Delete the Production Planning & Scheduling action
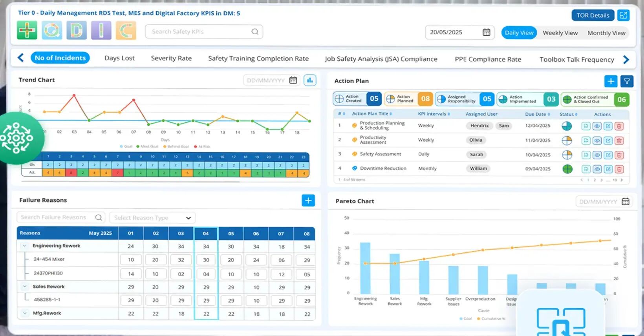 click(619, 126)
